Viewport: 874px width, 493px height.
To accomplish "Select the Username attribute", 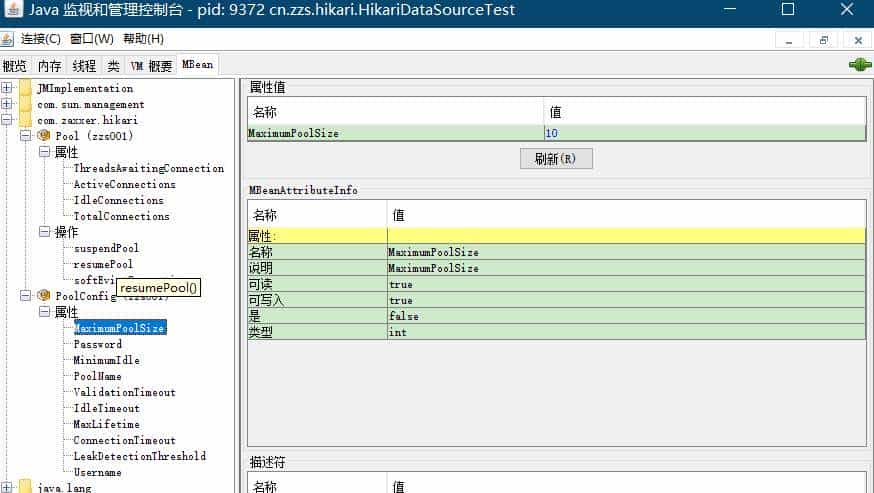I will pos(98,472).
